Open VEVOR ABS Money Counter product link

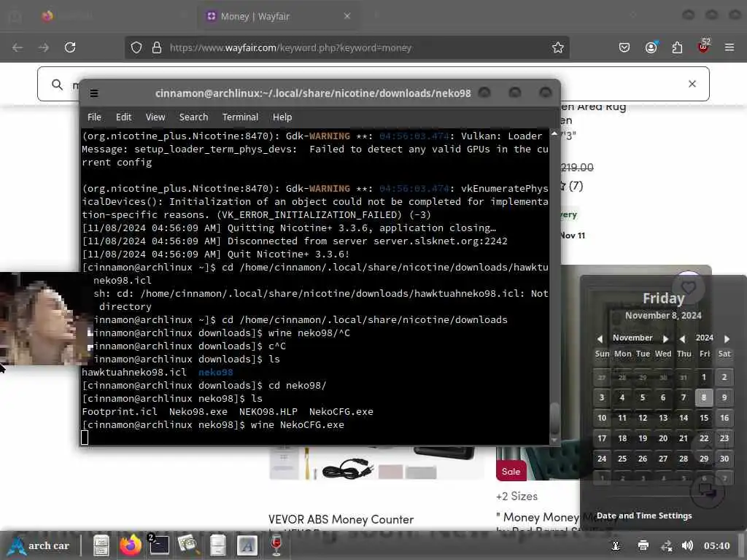(x=341, y=519)
